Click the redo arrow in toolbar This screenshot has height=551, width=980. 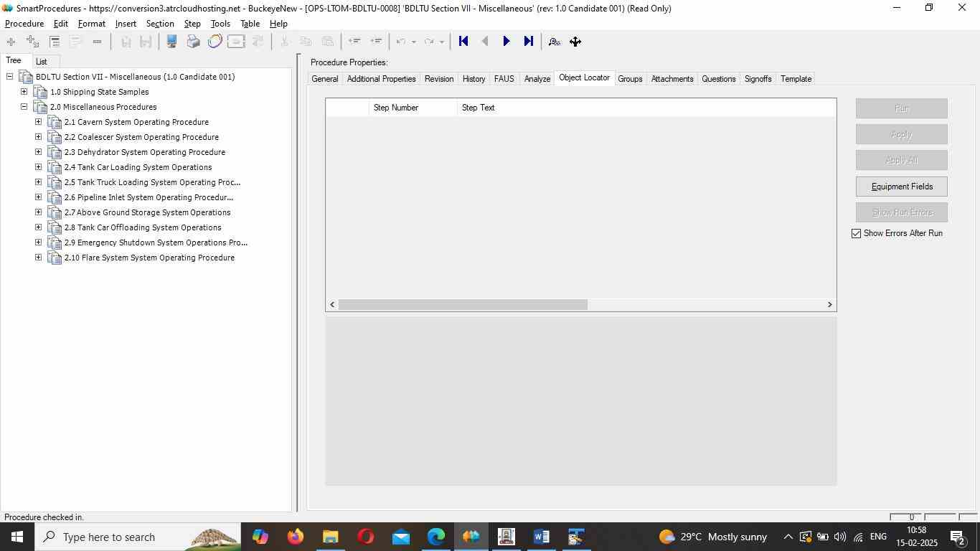point(429,42)
